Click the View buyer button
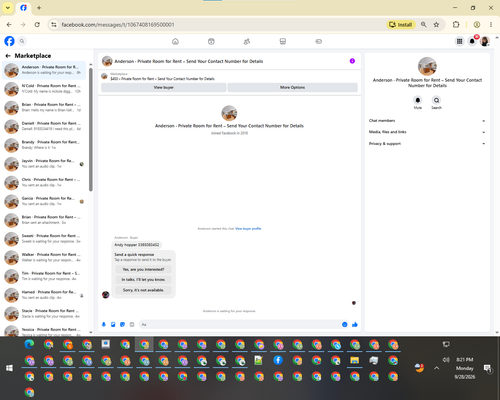Image resolution: width=500 pixels, height=400 pixels. click(164, 87)
